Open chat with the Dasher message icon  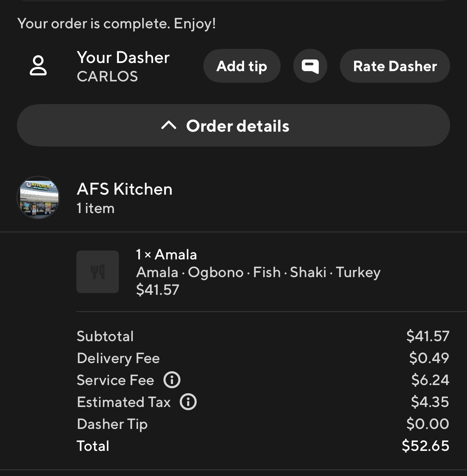(310, 66)
